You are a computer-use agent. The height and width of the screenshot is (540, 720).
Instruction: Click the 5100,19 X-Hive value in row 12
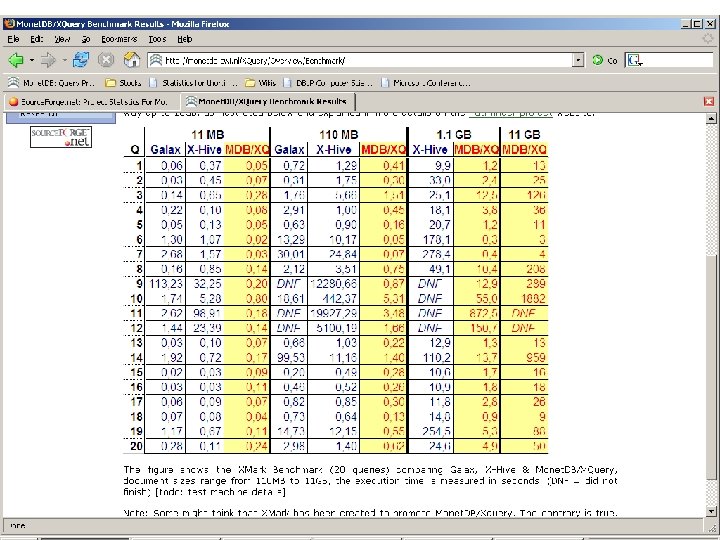click(x=337, y=328)
